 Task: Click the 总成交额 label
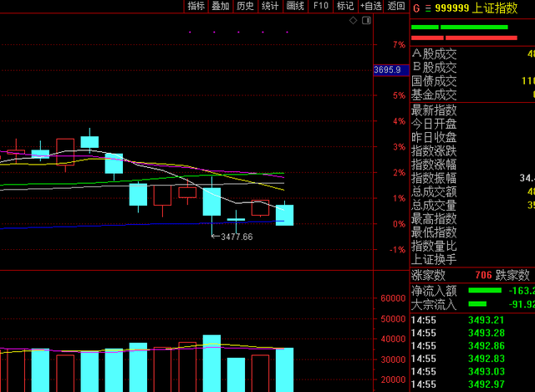click(434, 191)
